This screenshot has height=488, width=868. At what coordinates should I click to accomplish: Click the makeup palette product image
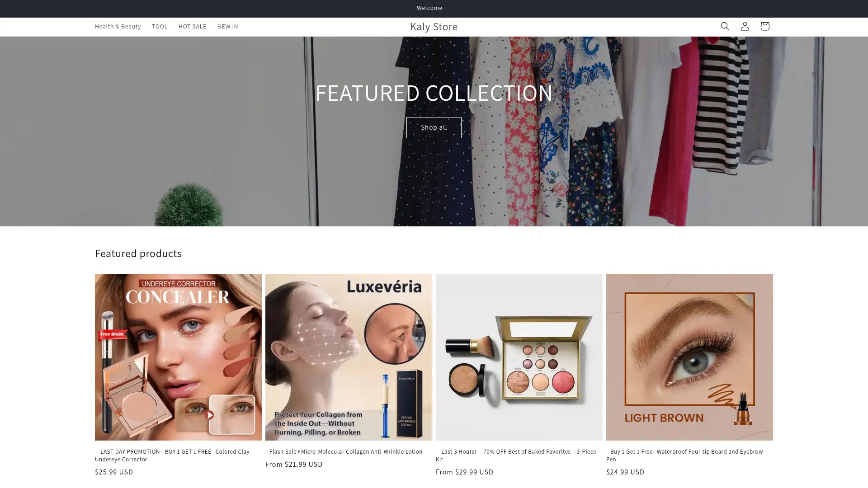pyautogui.click(x=519, y=357)
